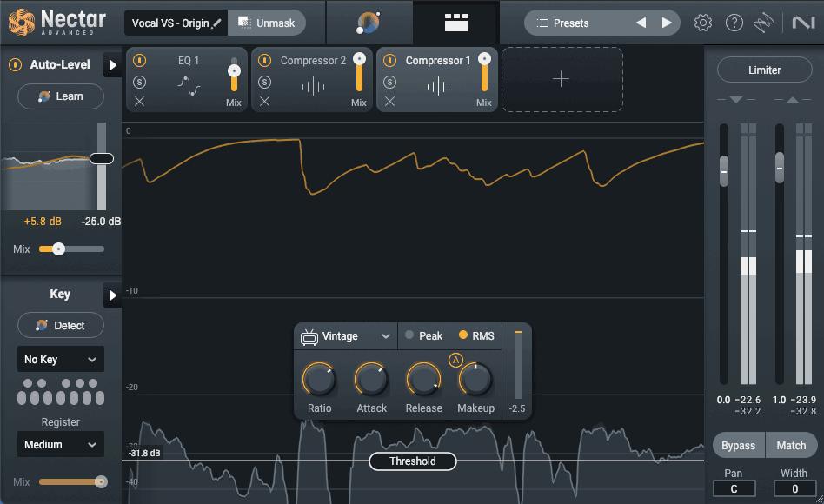Image resolution: width=824 pixels, height=504 pixels.
Task: Toggle EQ 1 module power
Action: click(x=139, y=61)
